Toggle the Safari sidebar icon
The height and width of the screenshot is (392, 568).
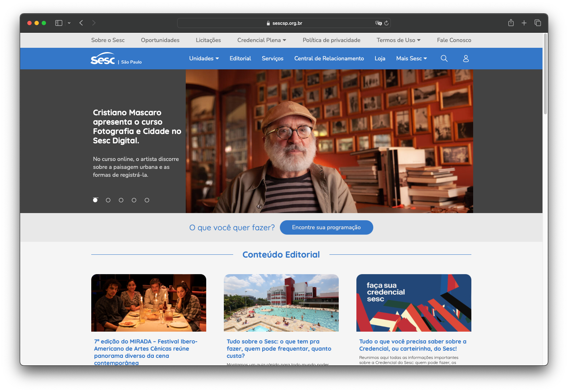[x=59, y=23]
